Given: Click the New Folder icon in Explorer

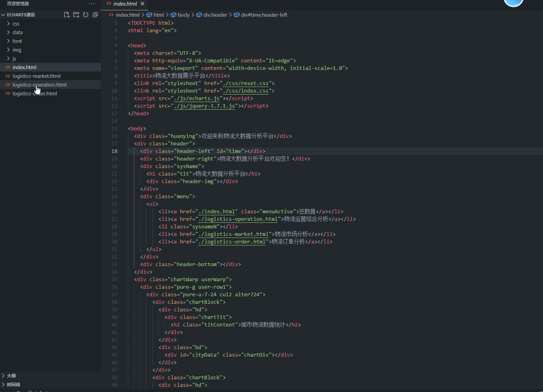Looking at the screenshot, I should tap(76, 15).
